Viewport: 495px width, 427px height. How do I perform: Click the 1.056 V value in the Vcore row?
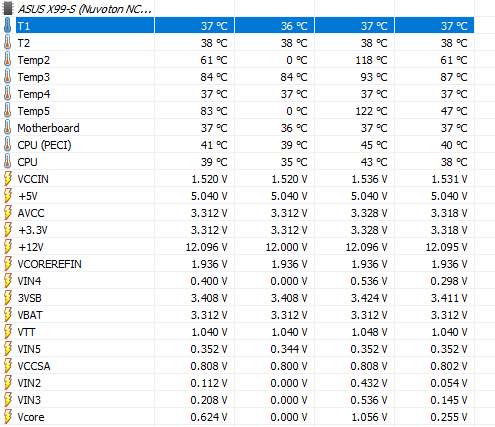coord(369,417)
